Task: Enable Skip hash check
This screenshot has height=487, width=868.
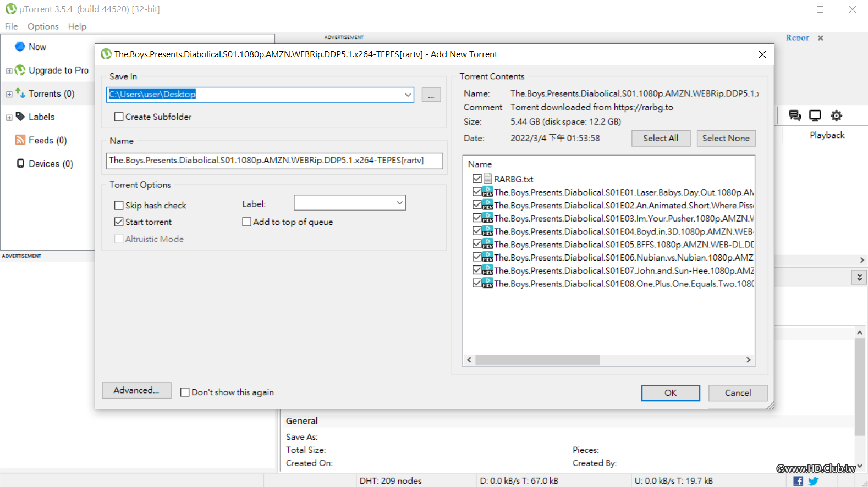Action: (x=119, y=205)
